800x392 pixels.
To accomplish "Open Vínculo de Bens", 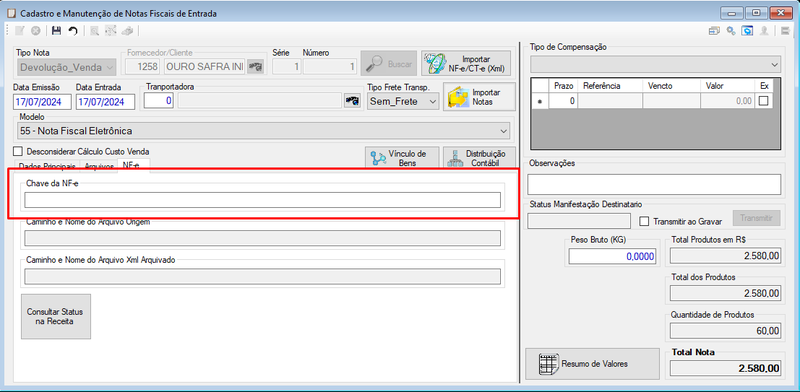I will (402, 157).
